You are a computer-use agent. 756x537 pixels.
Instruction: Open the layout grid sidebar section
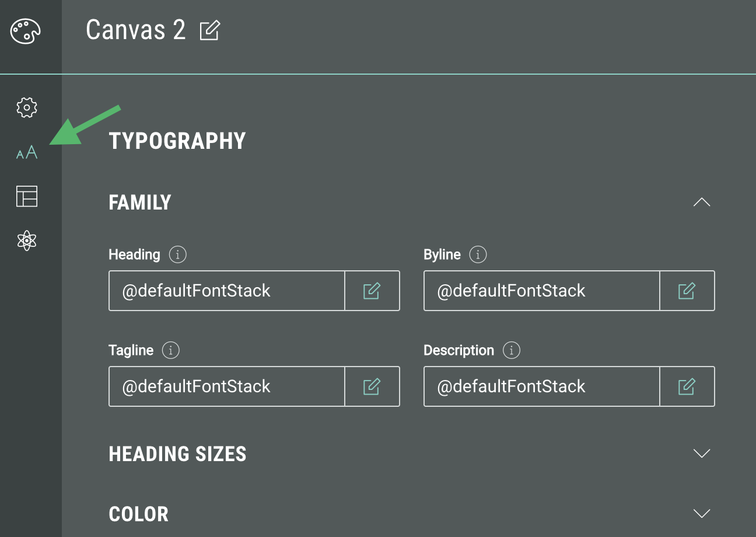pos(27,196)
